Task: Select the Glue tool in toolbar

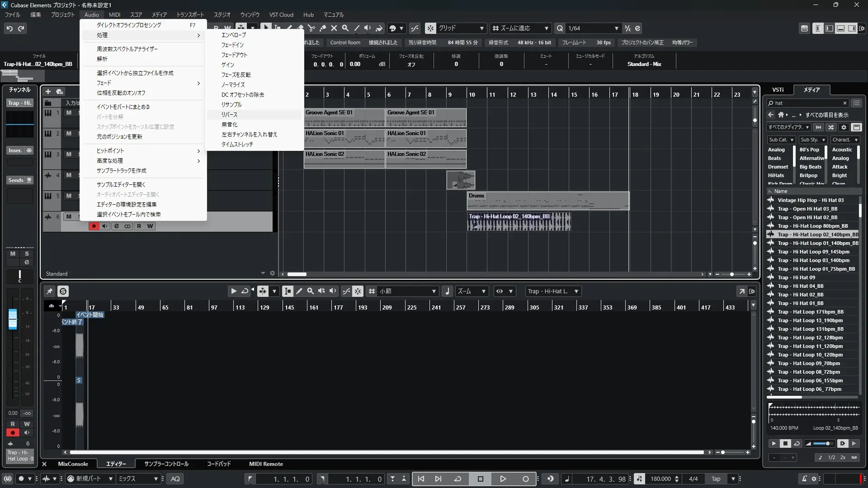Action: click(x=323, y=28)
